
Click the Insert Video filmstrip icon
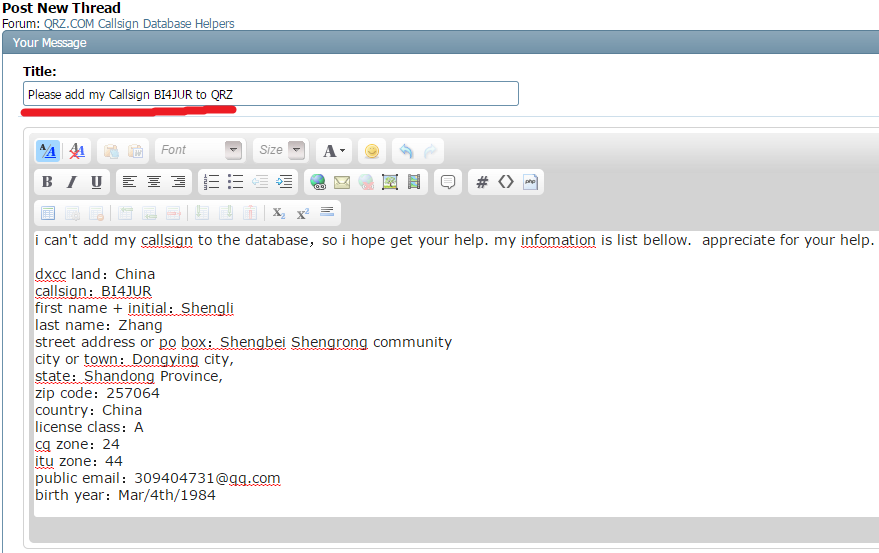click(414, 182)
